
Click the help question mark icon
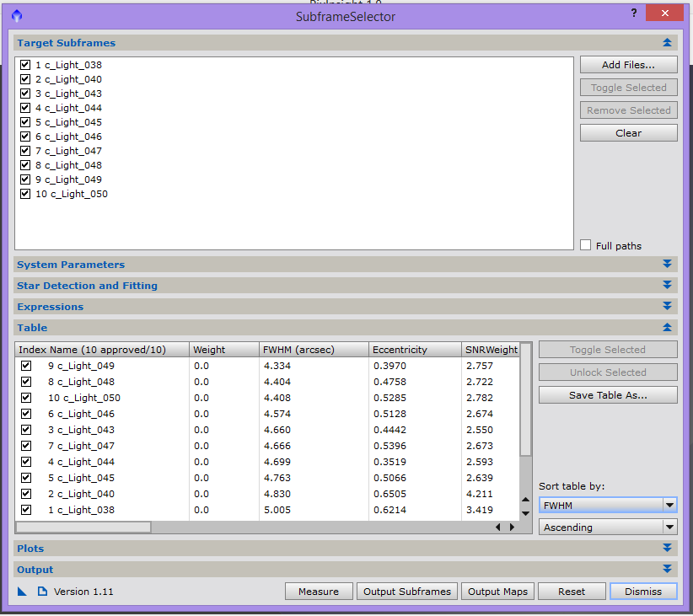click(634, 13)
